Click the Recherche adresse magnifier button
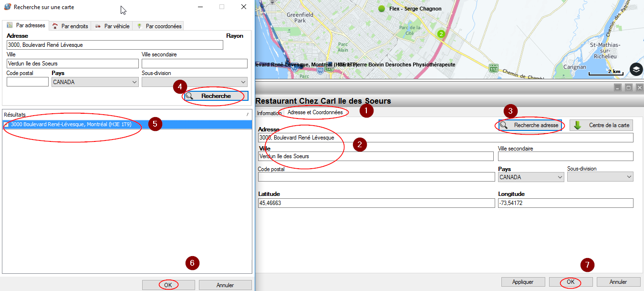 pyautogui.click(x=530, y=125)
